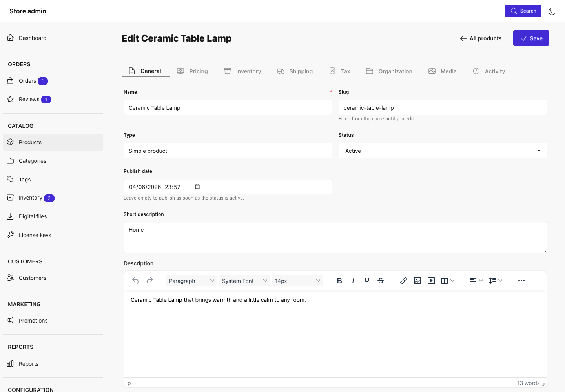Screen dimensions: 565x392
Task: Insert a link in description
Action: pos(404,281)
